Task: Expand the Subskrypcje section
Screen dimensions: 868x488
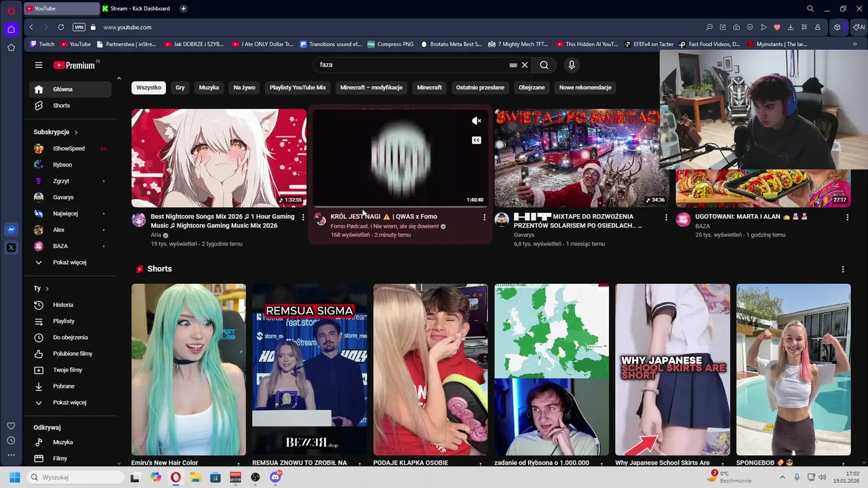Action: 56,132
